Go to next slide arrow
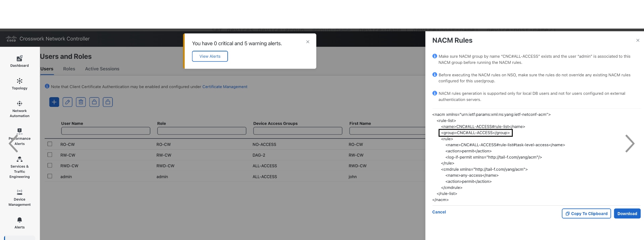This screenshot has height=240, width=644. [x=630, y=144]
